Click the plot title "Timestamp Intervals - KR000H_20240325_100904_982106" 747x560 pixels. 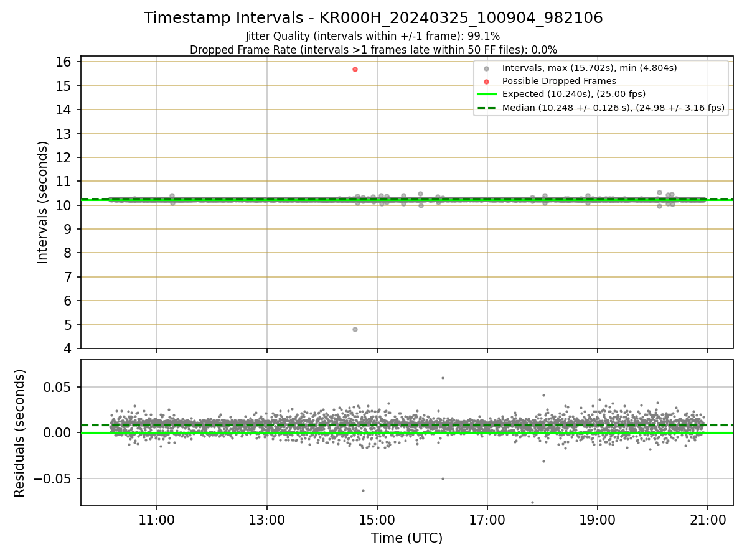click(x=374, y=18)
